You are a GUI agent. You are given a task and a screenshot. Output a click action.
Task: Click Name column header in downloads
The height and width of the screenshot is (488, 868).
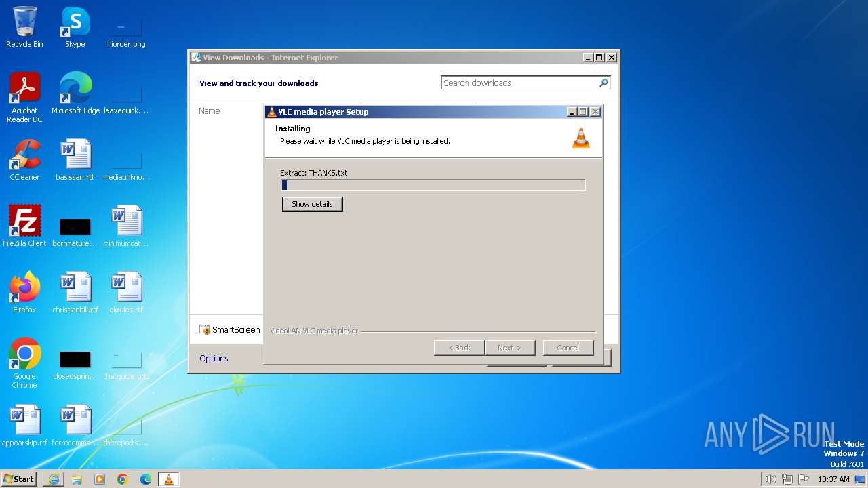pos(210,111)
